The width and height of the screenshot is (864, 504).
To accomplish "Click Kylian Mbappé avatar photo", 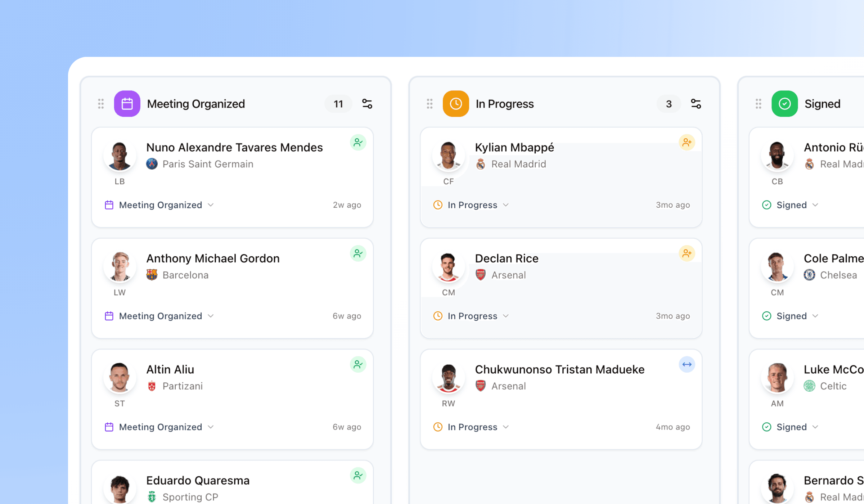I will [x=448, y=156].
